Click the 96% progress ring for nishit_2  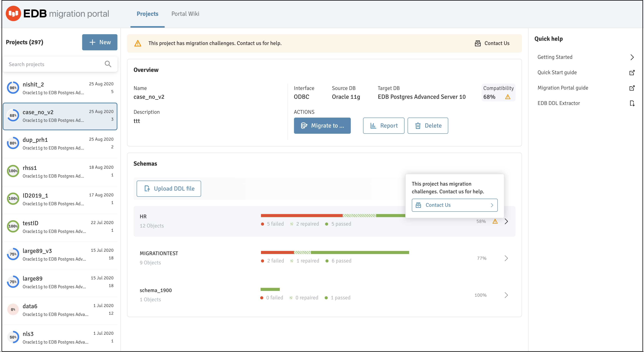[x=13, y=88]
